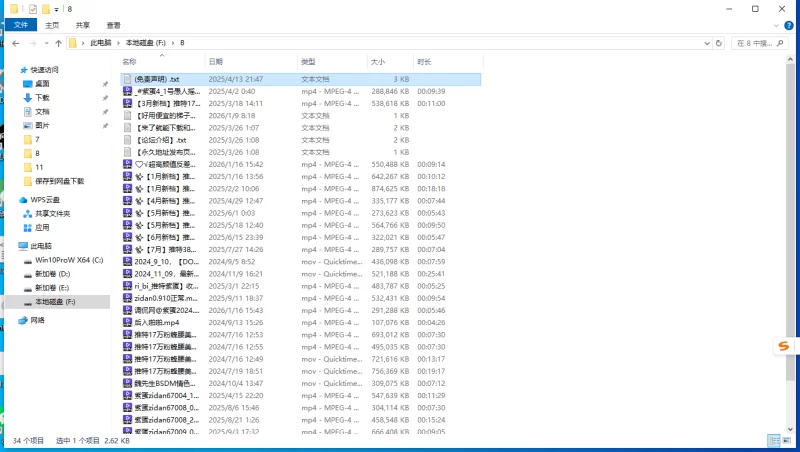Viewport: 800px width, 452px height.
Task: Click the Back navigation arrow
Action: pyautogui.click(x=16, y=43)
